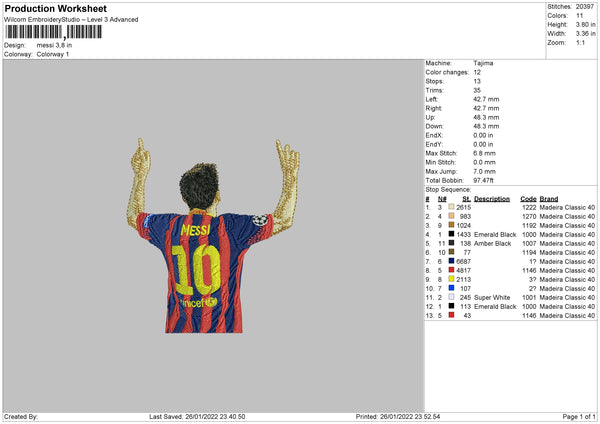The image size is (600, 424).
Task: Select the bright blue swatch with 107 stitches
Action: [x=451, y=288]
